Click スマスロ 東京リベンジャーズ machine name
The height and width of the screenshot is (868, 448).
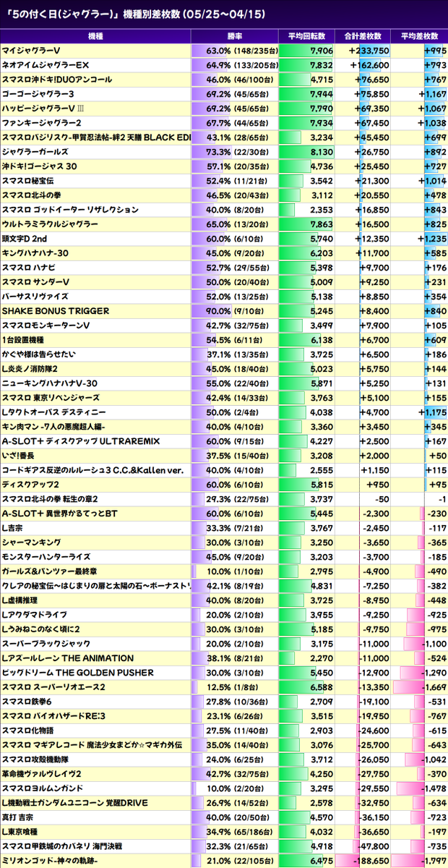[50, 398]
